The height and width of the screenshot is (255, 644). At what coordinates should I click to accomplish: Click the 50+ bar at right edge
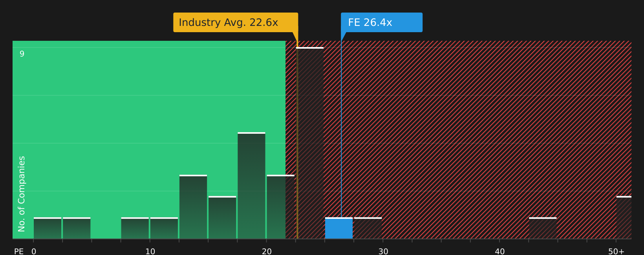tap(624, 217)
